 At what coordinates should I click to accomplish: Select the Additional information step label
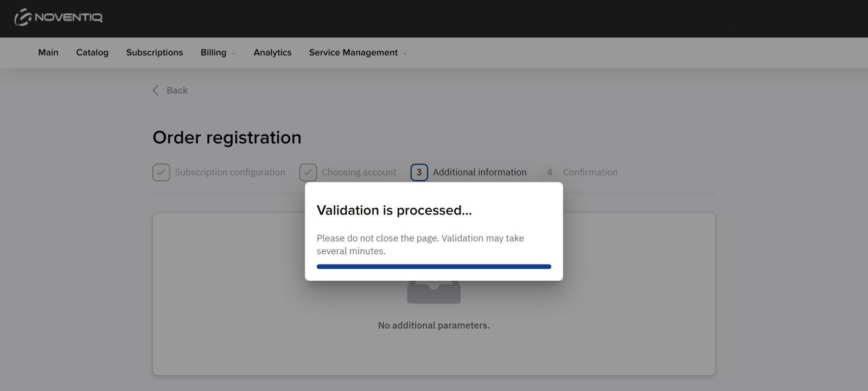click(x=480, y=172)
